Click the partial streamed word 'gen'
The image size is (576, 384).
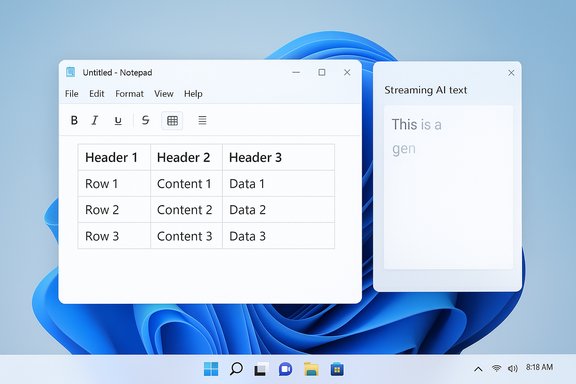(404, 149)
